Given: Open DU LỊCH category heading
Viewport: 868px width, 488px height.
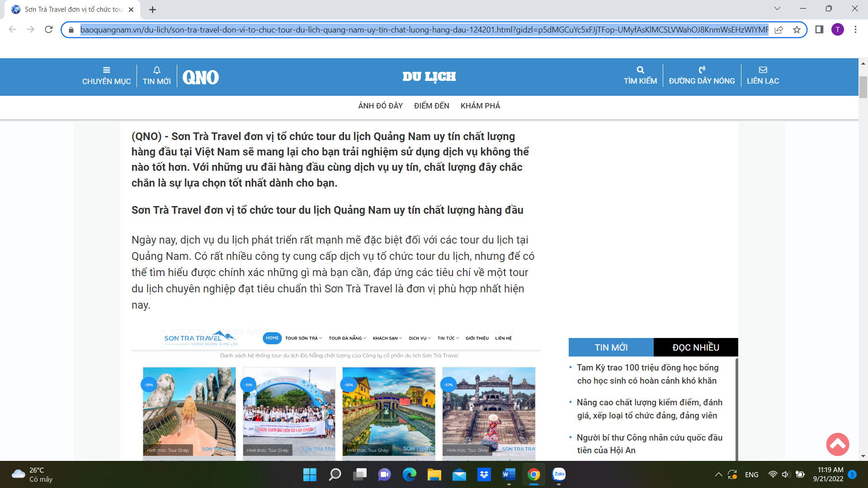Looking at the screenshot, I should point(429,76).
